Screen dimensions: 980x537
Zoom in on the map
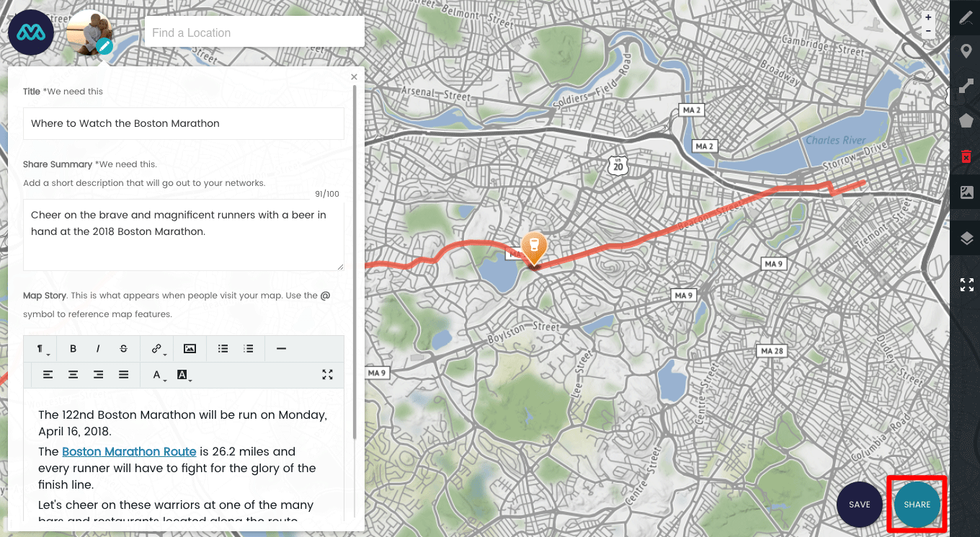[x=928, y=17]
